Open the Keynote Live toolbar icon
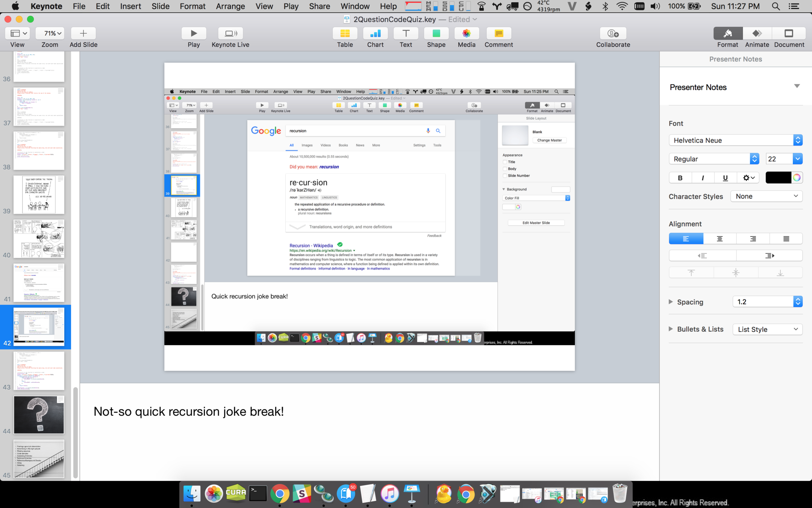The width and height of the screenshot is (812, 508). (230, 33)
